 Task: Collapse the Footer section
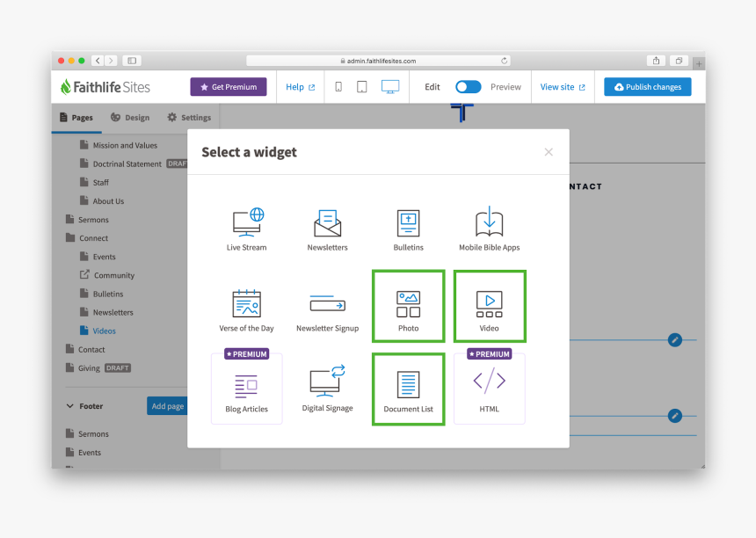click(x=70, y=406)
